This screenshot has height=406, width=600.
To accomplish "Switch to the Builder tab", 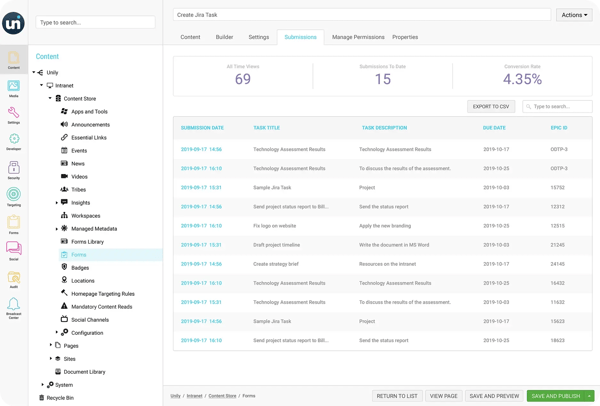I will point(224,37).
